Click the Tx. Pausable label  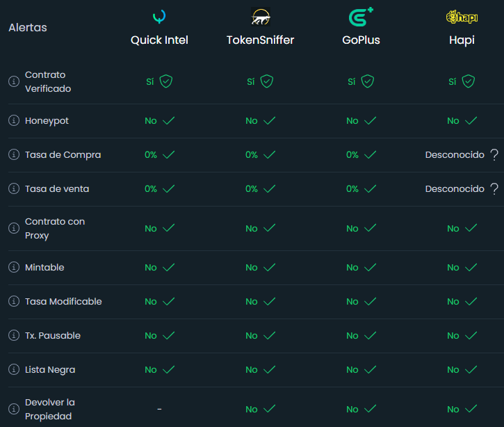[53, 335]
